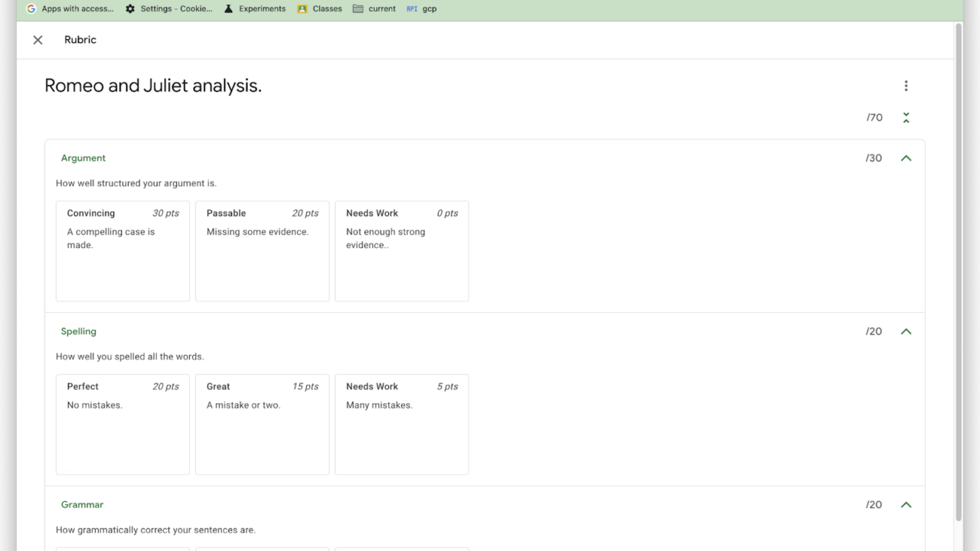980x551 pixels.
Task: Click the /30 Argument points value
Action: point(874,158)
